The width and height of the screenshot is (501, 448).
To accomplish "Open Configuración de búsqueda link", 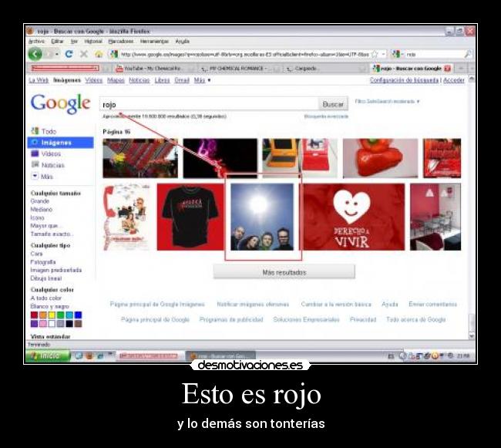I will pyautogui.click(x=404, y=80).
